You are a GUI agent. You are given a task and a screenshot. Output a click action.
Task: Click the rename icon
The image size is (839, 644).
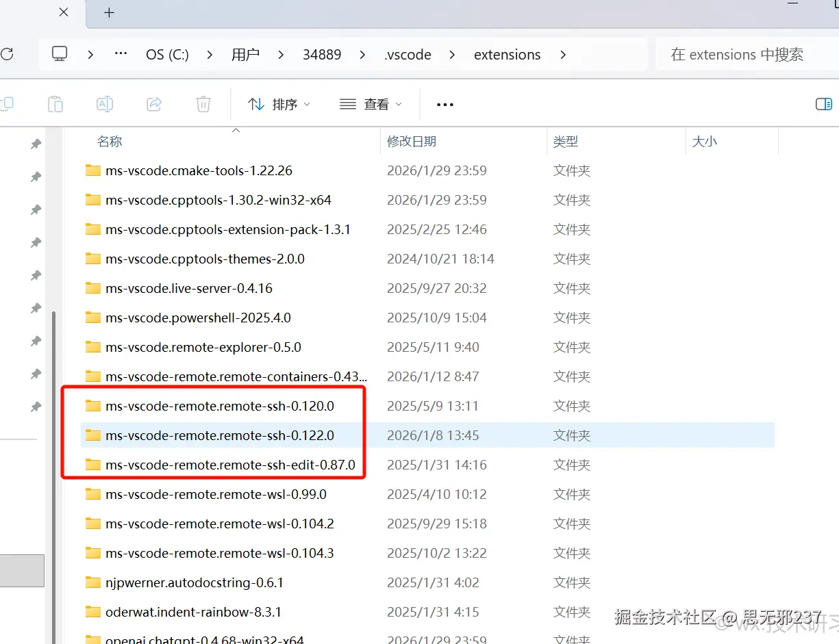pos(104,104)
